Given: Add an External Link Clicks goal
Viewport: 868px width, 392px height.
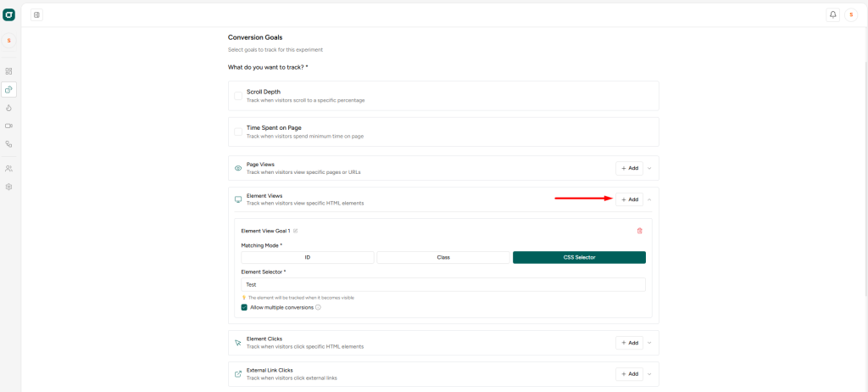Looking at the screenshot, I should pos(630,374).
